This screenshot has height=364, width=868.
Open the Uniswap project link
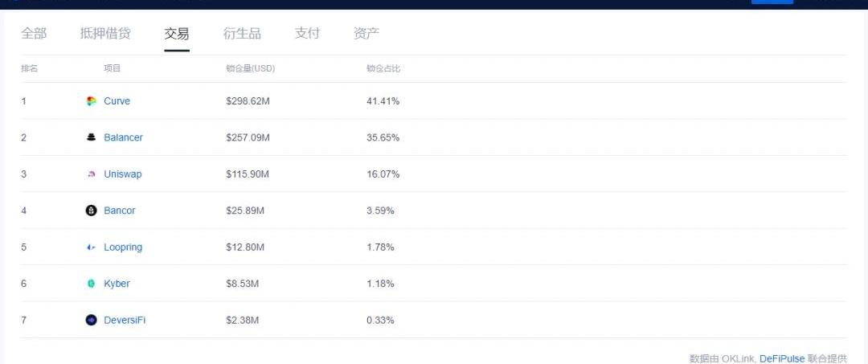pos(122,174)
